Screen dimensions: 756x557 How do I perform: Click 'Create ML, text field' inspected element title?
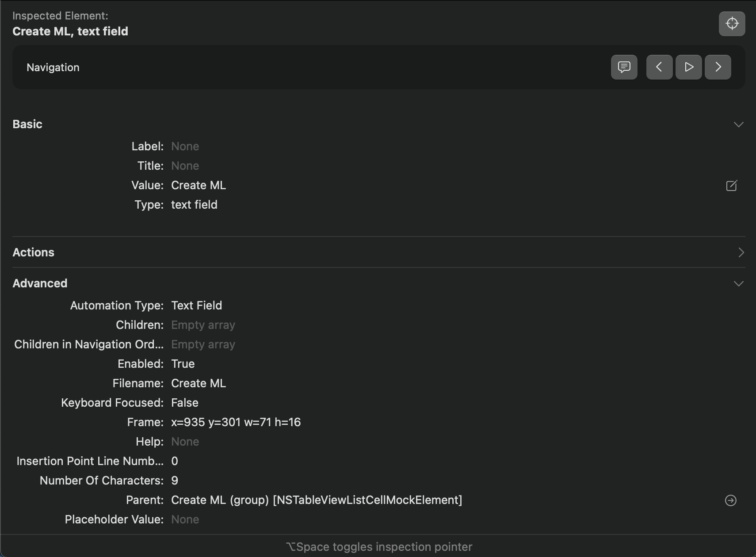tap(70, 31)
